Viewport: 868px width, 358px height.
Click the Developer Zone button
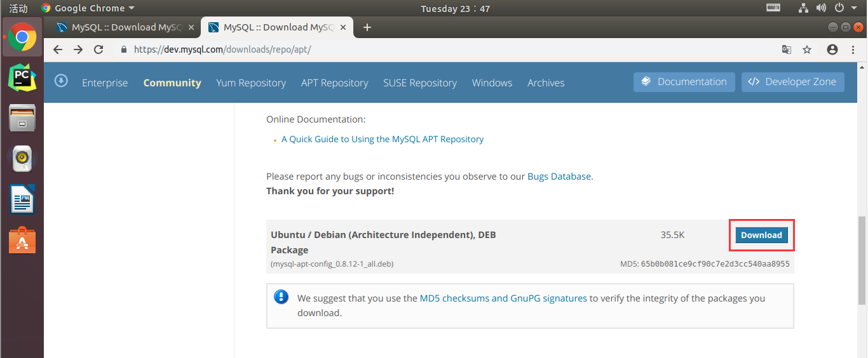[x=793, y=82]
